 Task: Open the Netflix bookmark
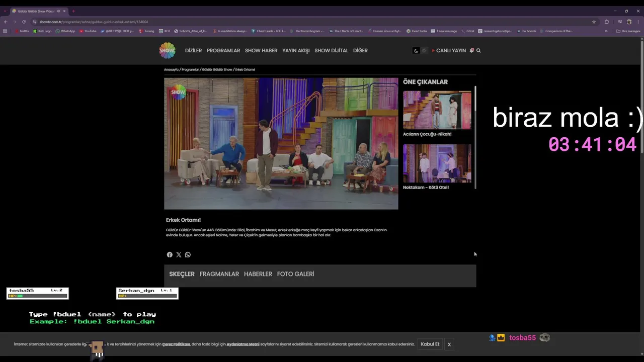[22, 31]
